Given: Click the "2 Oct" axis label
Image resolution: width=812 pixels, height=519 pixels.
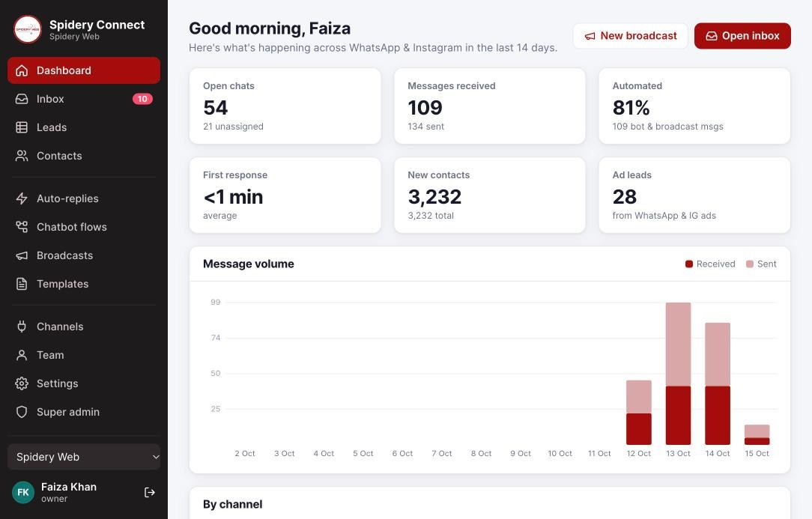Looking at the screenshot, I should 245,453.
